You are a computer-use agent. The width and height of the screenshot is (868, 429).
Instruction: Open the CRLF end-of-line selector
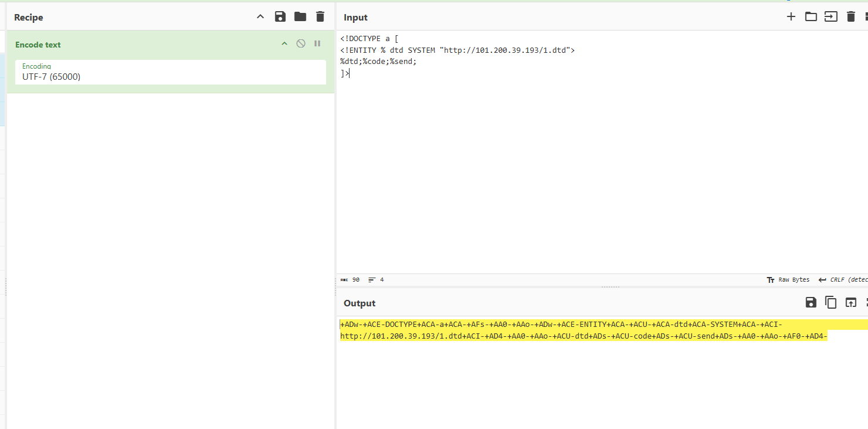843,280
